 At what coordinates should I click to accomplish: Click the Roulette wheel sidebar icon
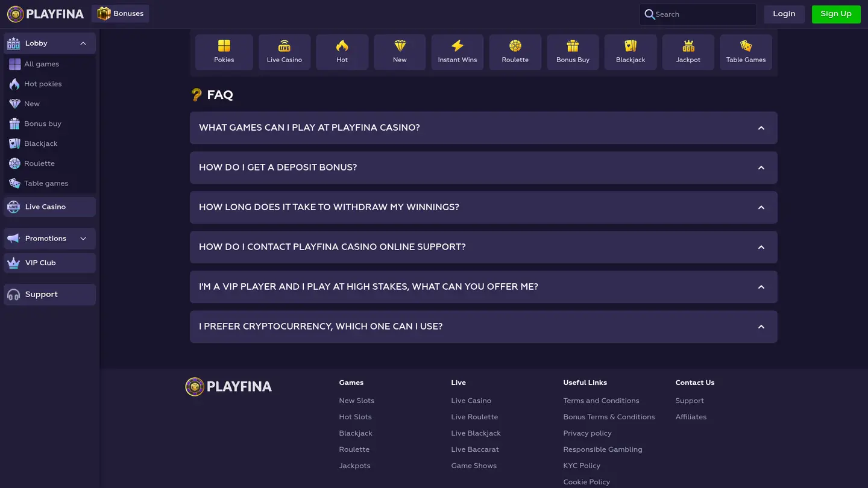[x=14, y=163]
